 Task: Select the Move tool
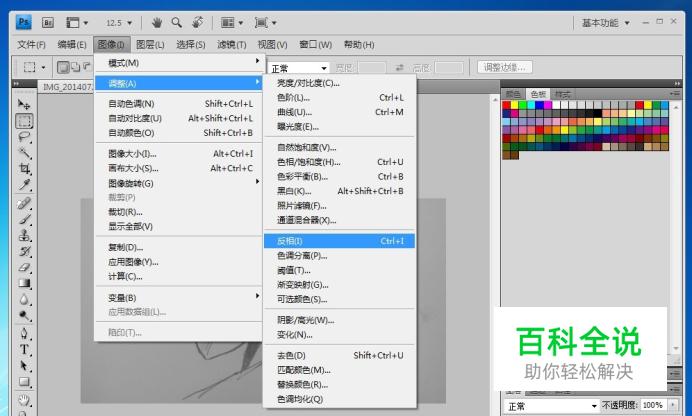tap(24, 104)
